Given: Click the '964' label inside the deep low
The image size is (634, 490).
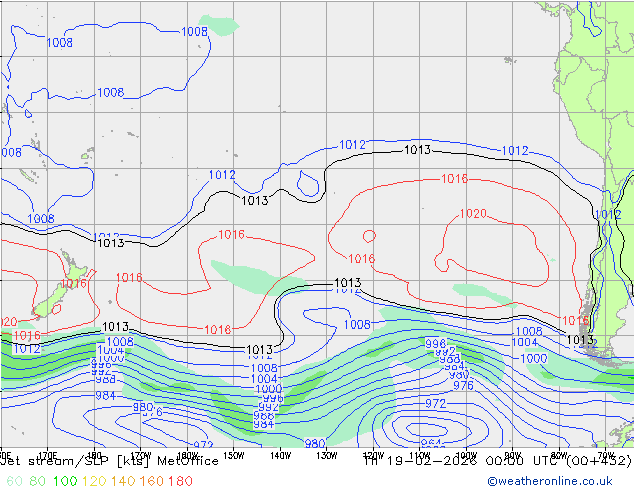Looking at the screenshot, I should 431,443.
